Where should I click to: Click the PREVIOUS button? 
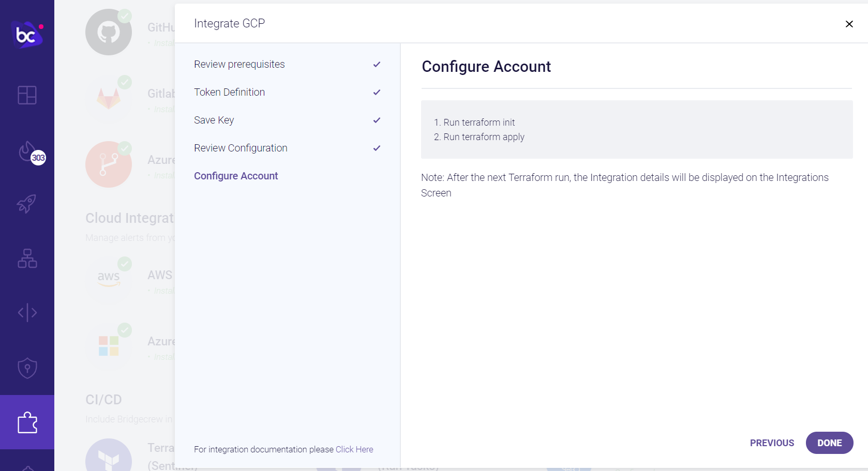[772, 443]
